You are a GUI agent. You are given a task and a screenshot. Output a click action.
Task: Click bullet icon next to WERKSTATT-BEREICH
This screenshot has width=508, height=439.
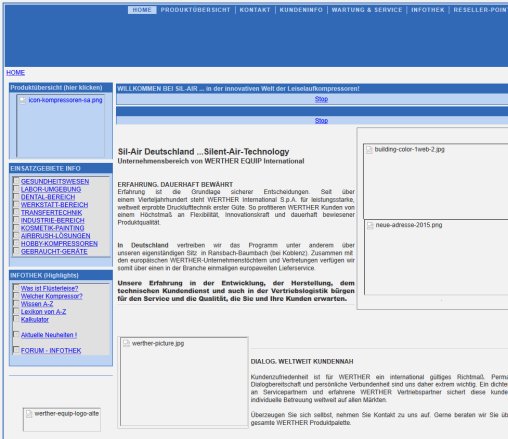pyautogui.click(x=16, y=204)
